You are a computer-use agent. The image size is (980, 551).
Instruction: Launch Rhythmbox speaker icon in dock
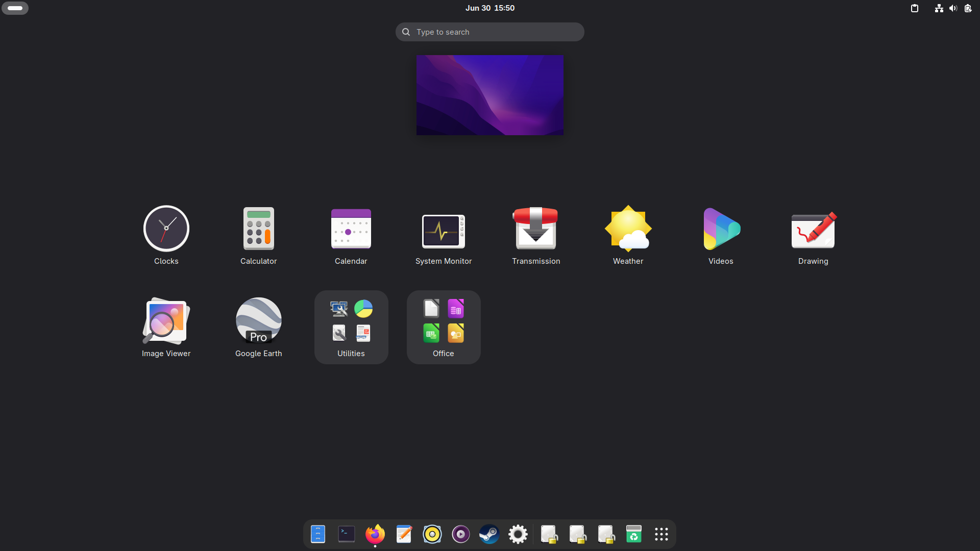point(432,534)
